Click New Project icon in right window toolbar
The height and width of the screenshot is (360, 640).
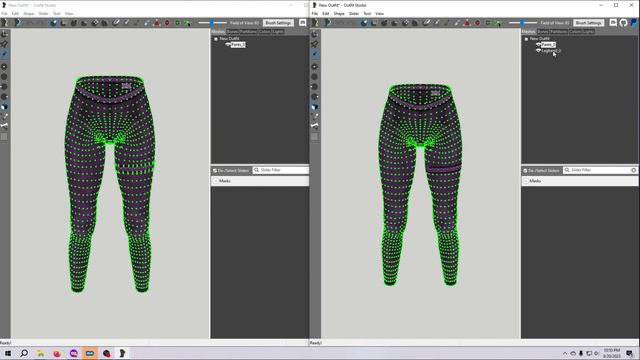click(x=315, y=23)
